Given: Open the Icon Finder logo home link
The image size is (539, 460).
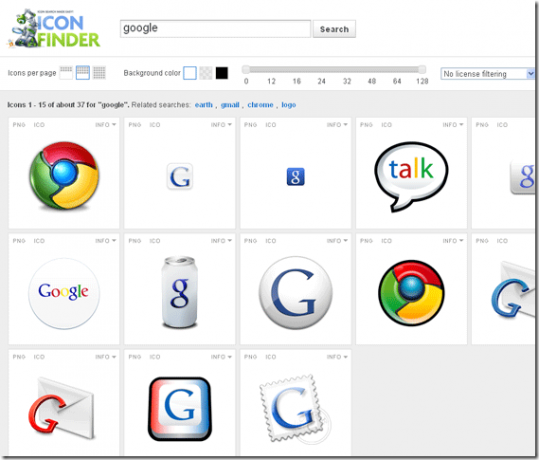Looking at the screenshot, I should [54, 29].
